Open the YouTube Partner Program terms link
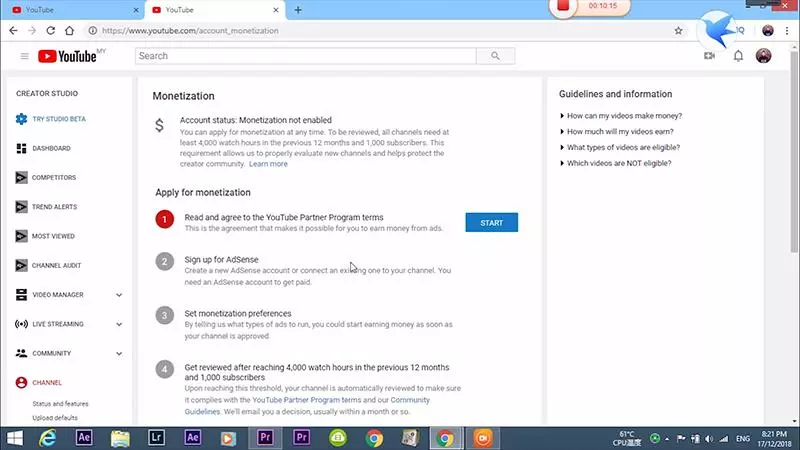 click(x=307, y=400)
